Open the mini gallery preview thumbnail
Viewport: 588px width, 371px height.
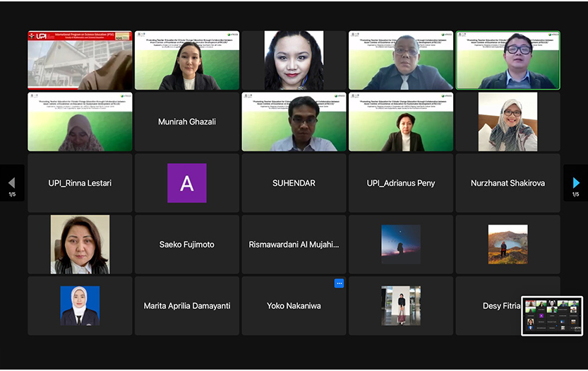tap(552, 316)
